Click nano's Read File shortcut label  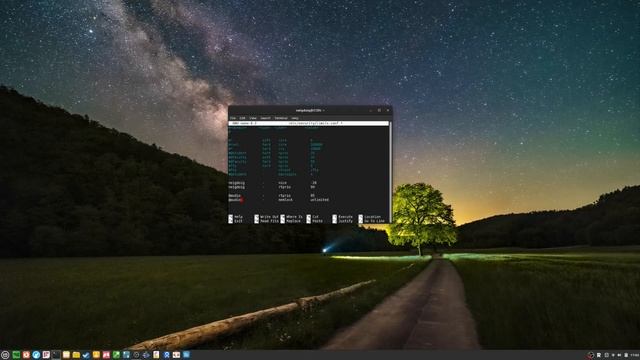click(269, 221)
